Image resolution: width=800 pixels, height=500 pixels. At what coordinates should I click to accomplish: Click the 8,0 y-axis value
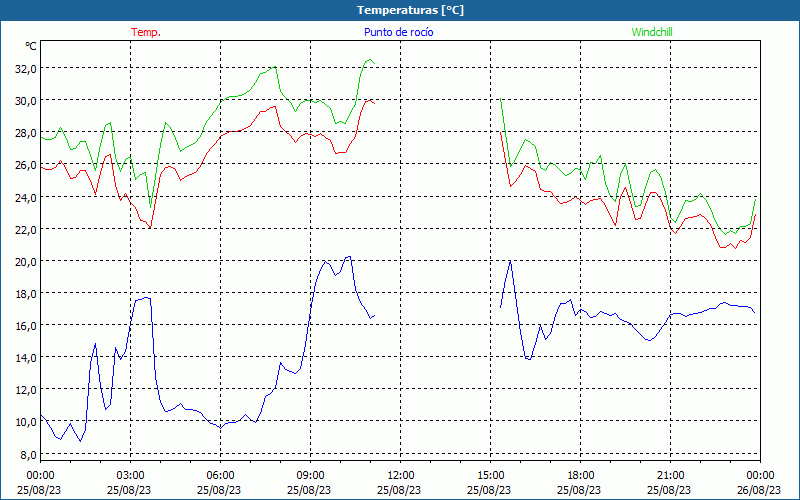(29, 454)
